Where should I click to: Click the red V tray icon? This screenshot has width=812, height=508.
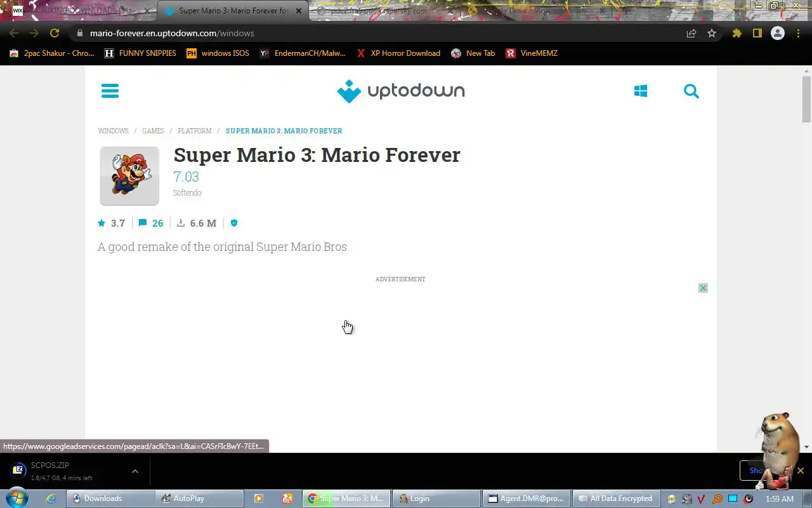pyautogui.click(x=702, y=498)
